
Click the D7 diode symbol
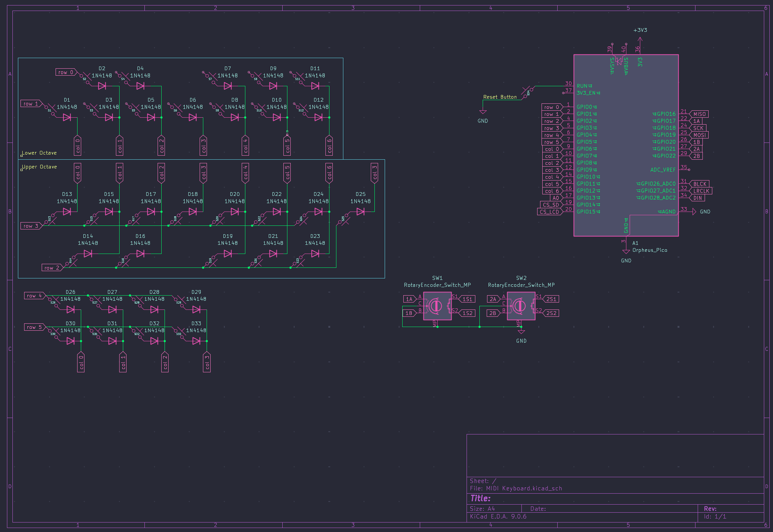(x=228, y=86)
